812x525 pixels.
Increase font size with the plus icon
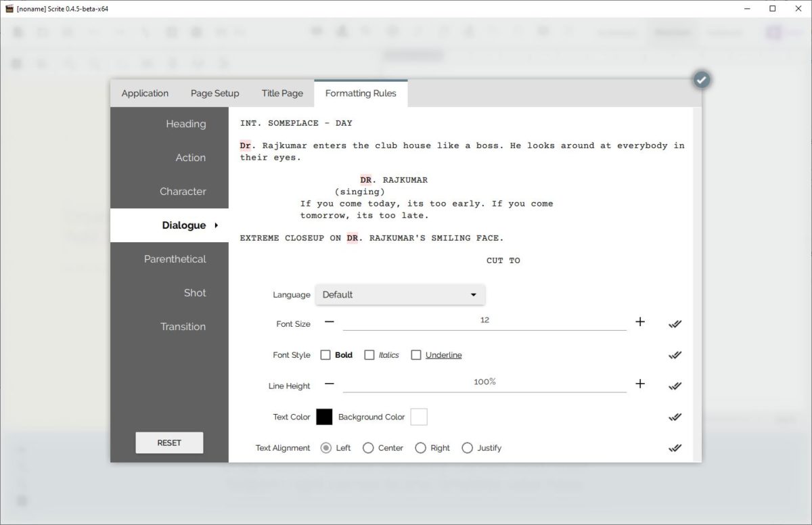pyautogui.click(x=640, y=322)
